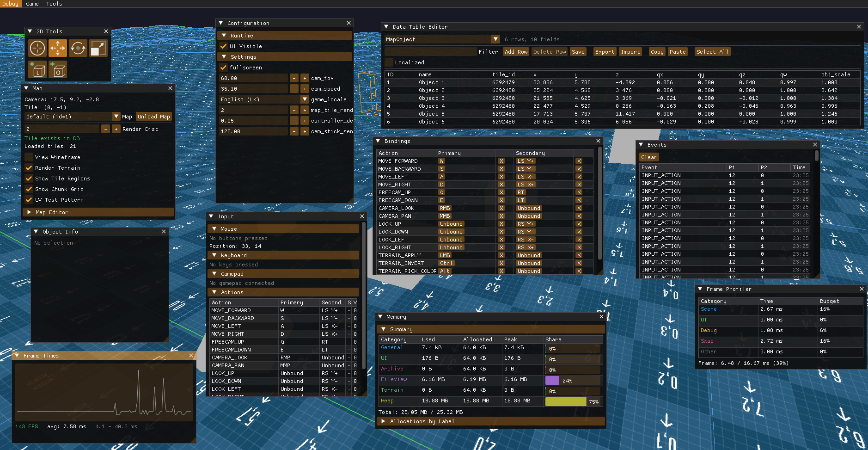Open the MapObject table dropdown
Viewport: 868px width, 450px height.
coord(495,39)
